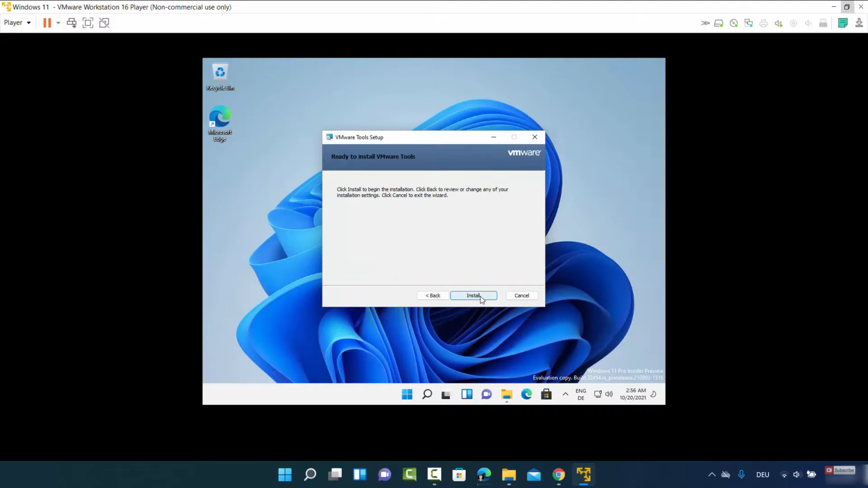Open guest Windows 11 Start menu
Viewport: 868px width, 488px height.
click(407, 394)
